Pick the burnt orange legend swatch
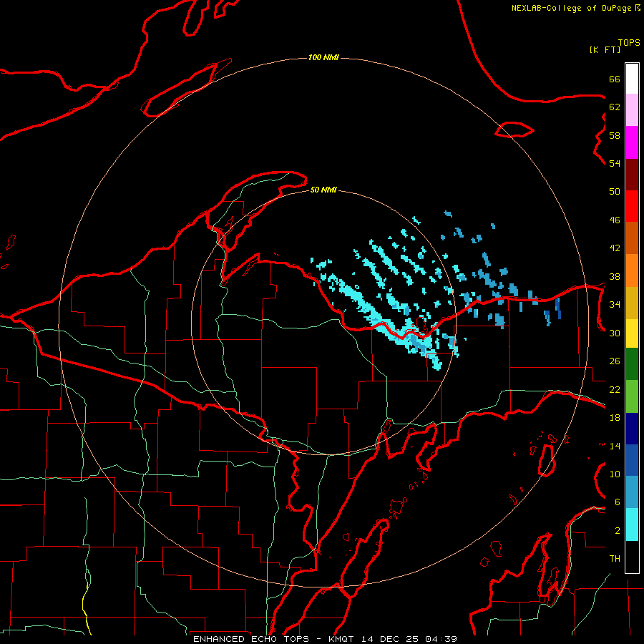 (632, 238)
